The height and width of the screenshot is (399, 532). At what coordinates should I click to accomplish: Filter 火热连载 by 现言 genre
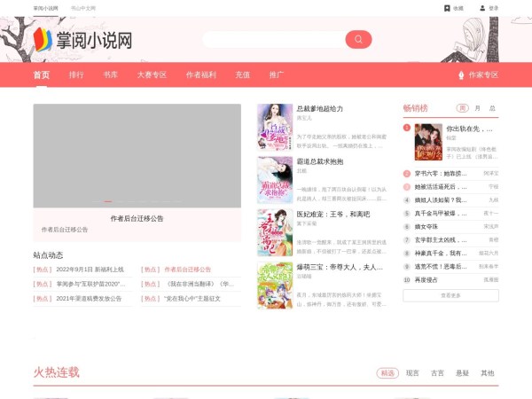click(412, 373)
